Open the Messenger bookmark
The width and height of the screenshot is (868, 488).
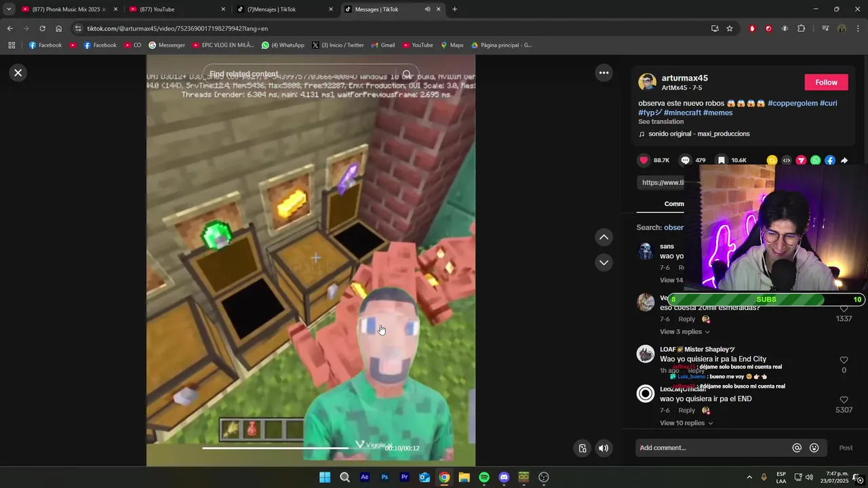pos(167,45)
